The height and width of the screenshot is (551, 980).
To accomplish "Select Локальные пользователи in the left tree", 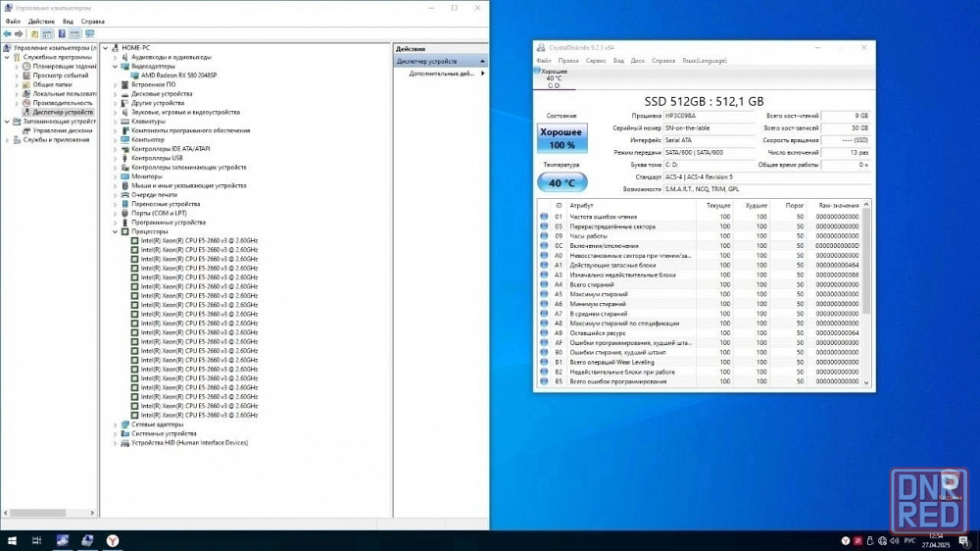I will pyautogui.click(x=65, y=94).
